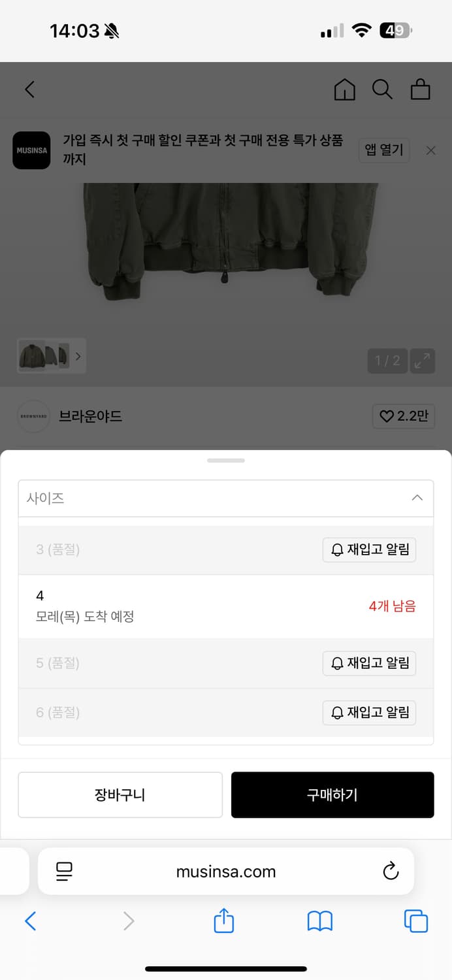Add item to cart via 장바구니 button
This screenshot has height=980, width=452.
click(120, 794)
